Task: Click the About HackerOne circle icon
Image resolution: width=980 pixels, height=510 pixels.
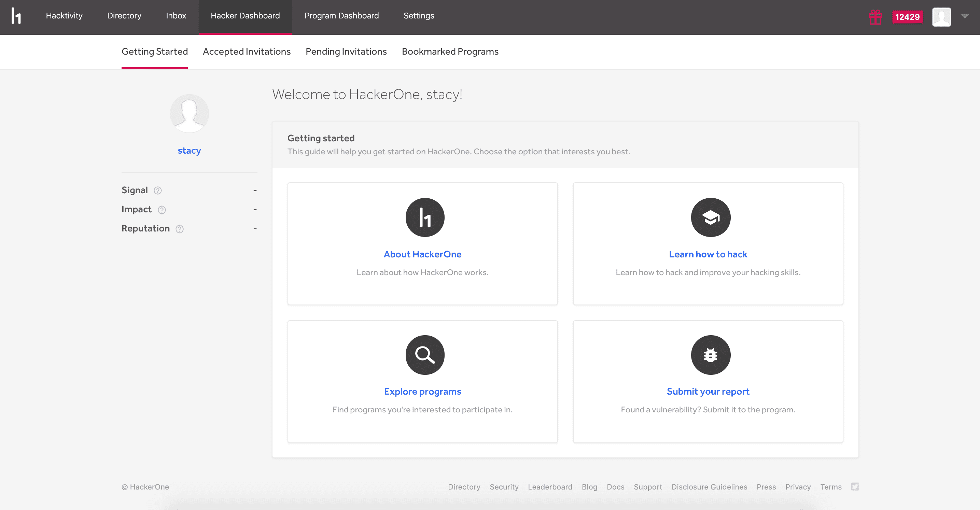Action: pyautogui.click(x=424, y=217)
